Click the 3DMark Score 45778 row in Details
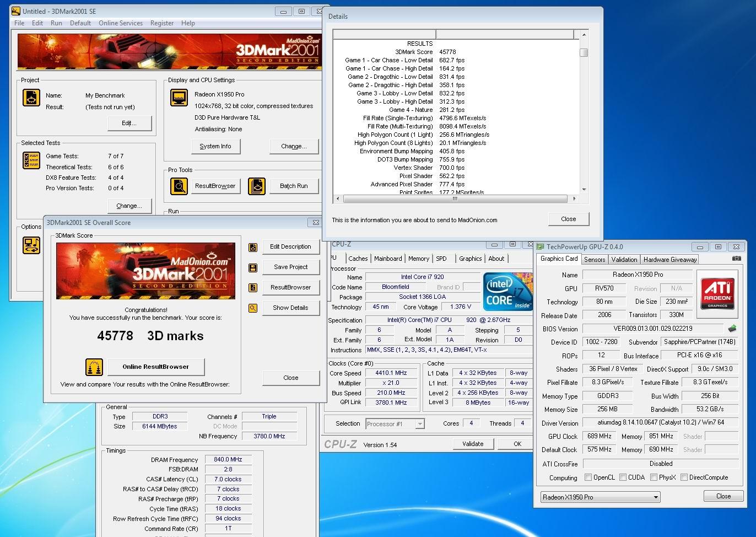This screenshot has width=756, height=537. (x=456, y=52)
